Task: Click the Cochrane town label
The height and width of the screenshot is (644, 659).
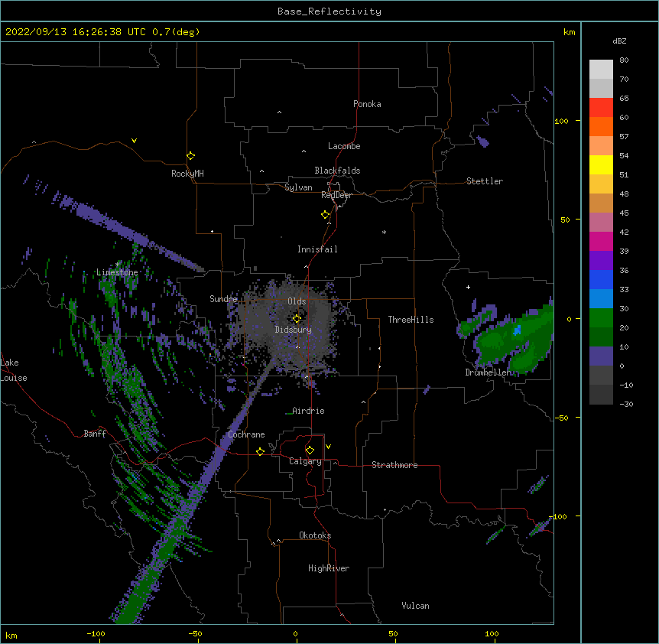Action: [246, 434]
